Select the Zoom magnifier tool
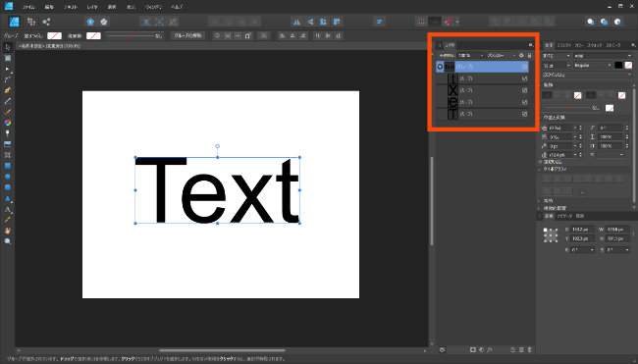The width and height of the screenshot is (638, 364). pyautogui.click(x=7, y=241)
